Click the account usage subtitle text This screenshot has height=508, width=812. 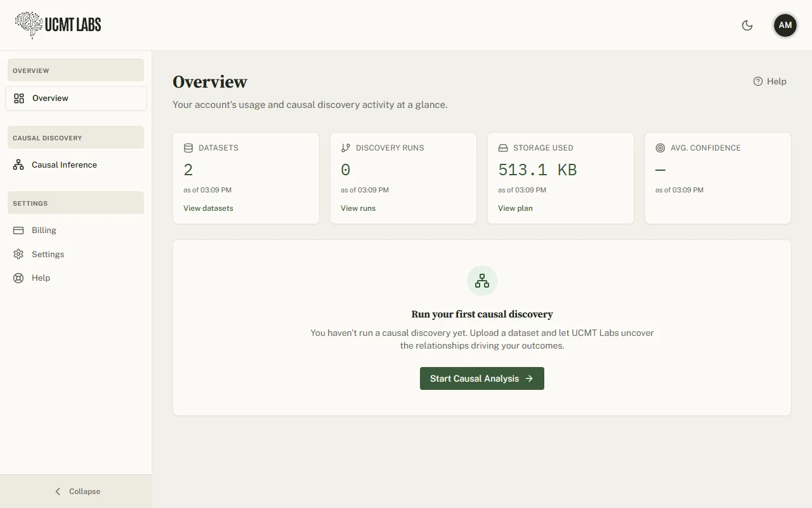pyautogui.click(x=310, y=105)
